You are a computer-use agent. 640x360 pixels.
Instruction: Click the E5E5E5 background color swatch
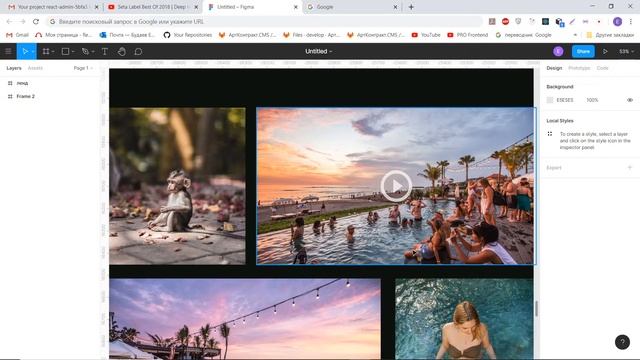point(550,100)
